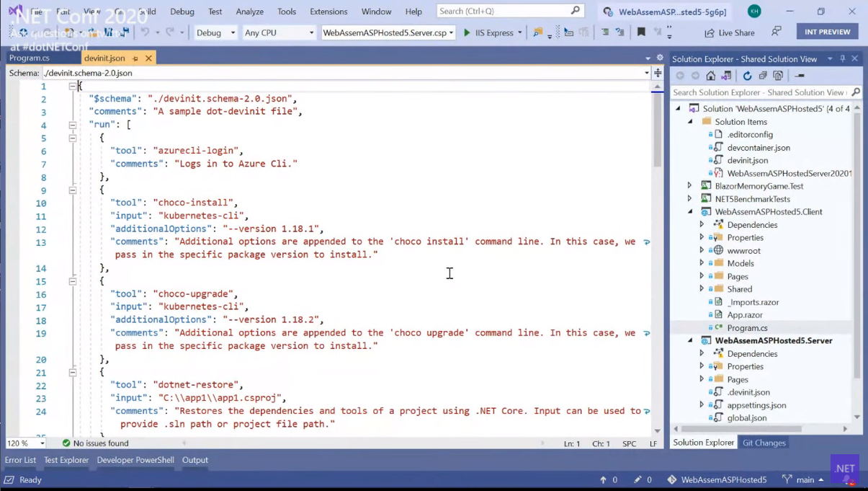Click the document tab settings gear

click(x=660, y=58)
